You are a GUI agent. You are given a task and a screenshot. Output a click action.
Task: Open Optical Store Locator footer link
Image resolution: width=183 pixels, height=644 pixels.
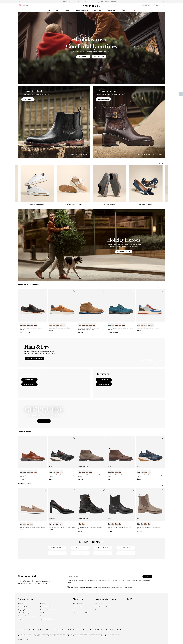tap(47, 619)
